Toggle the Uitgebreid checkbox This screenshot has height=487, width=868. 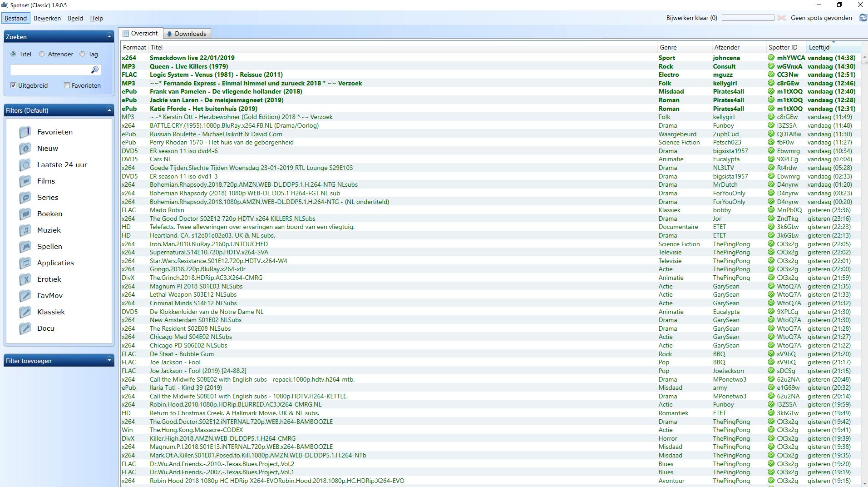point(13,85)
